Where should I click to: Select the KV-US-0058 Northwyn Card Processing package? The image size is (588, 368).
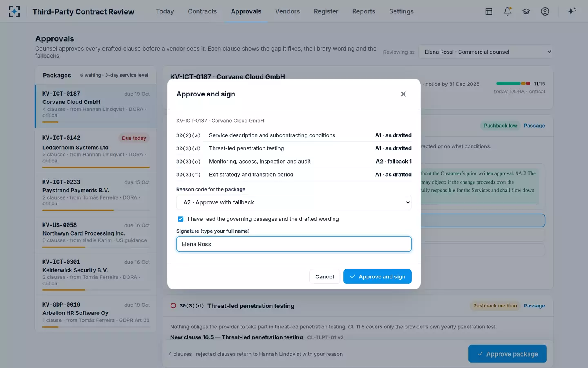(96, 234)
